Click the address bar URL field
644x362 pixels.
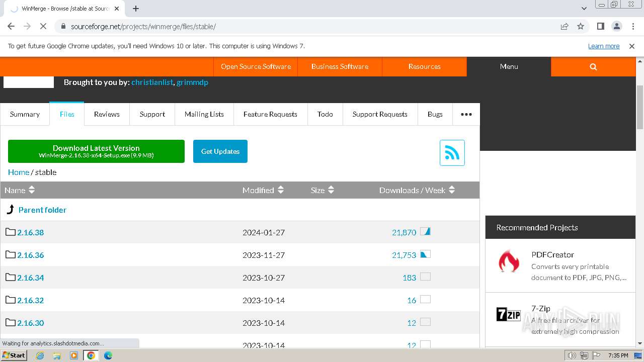pyautogui.click(x=312, y=26)
